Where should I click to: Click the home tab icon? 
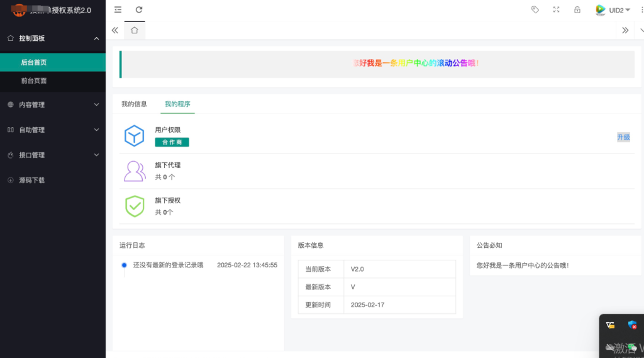(135, 30)
